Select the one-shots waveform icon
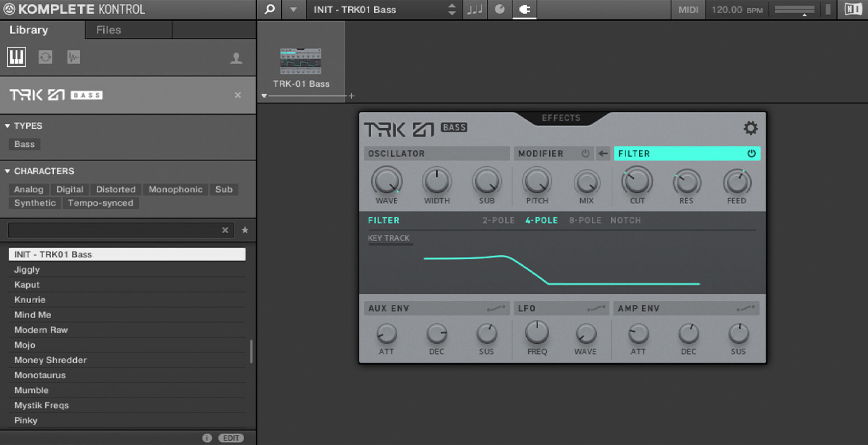The width and height of the screenshot is (868, 445). coord(73,57)
